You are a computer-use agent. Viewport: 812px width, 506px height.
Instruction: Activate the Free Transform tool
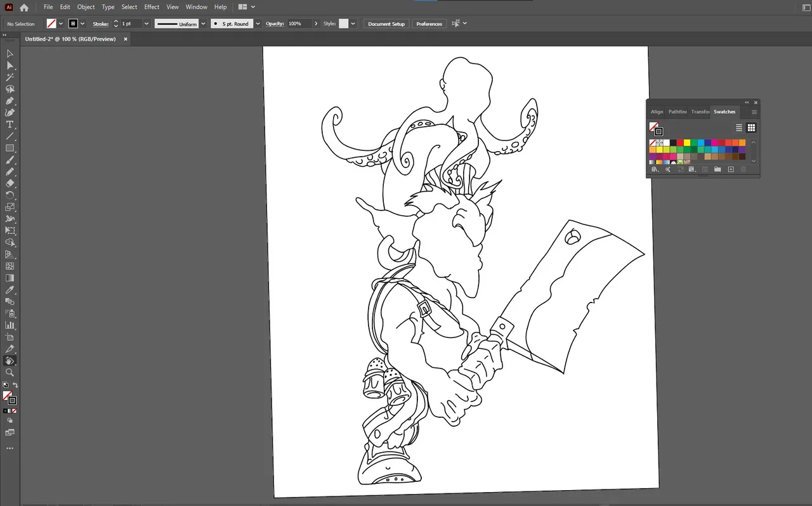pos(10,231)
